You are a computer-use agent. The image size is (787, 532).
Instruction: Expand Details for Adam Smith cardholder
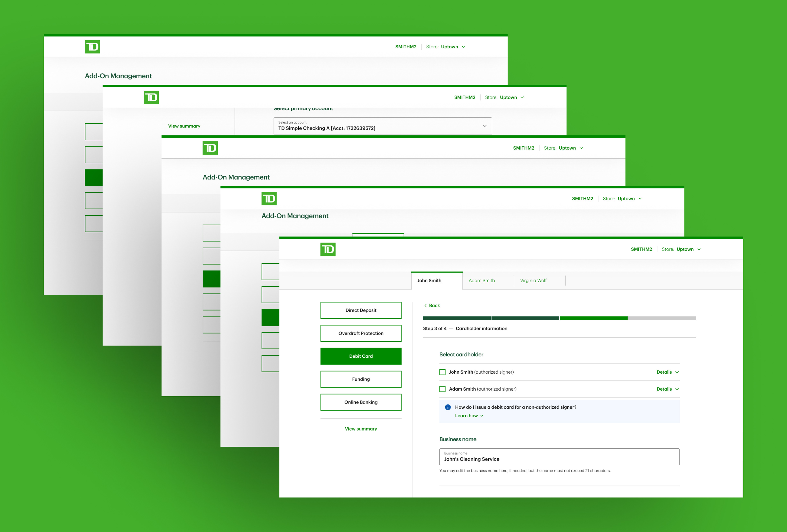[668, 389]
